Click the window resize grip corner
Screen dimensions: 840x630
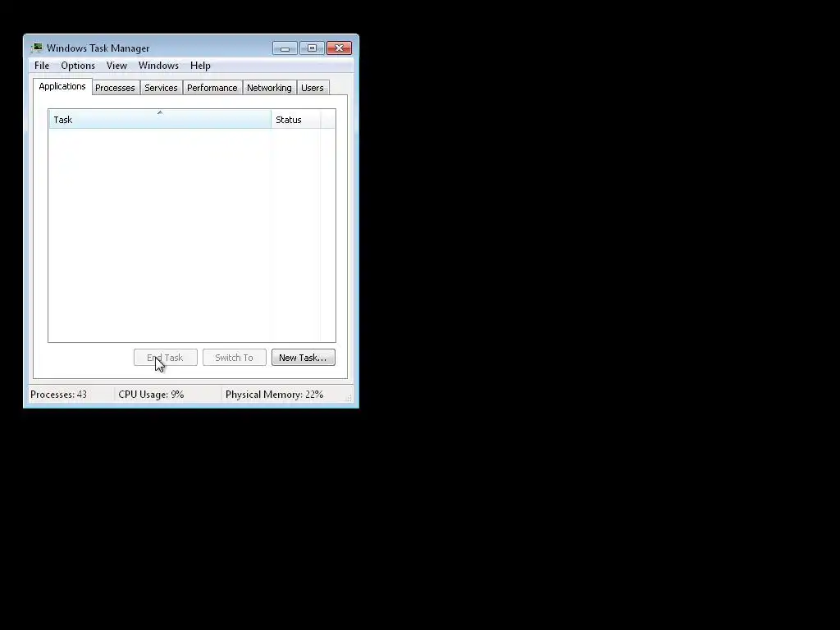(x=349, y=398)
